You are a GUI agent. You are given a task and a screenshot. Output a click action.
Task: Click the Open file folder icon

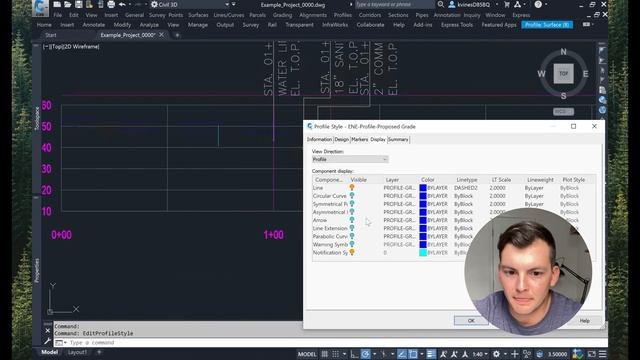coord(68,4)
